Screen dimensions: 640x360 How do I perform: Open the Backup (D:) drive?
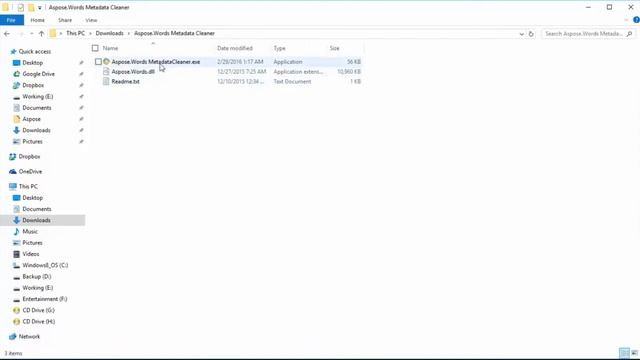(x=37, y=276)
